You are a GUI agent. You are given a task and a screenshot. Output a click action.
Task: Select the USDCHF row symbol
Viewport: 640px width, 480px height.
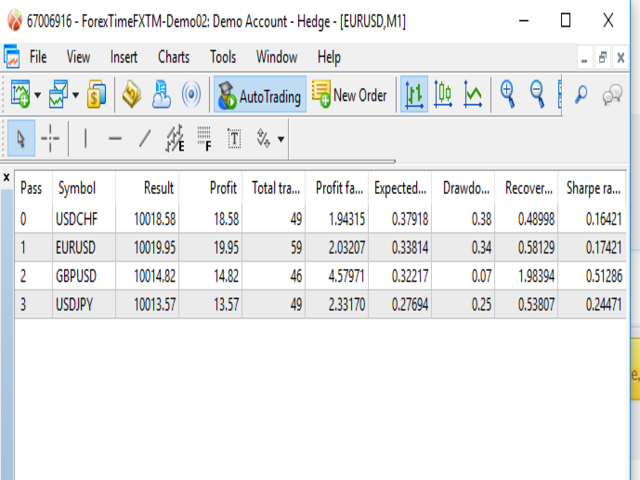click(77, 219)
